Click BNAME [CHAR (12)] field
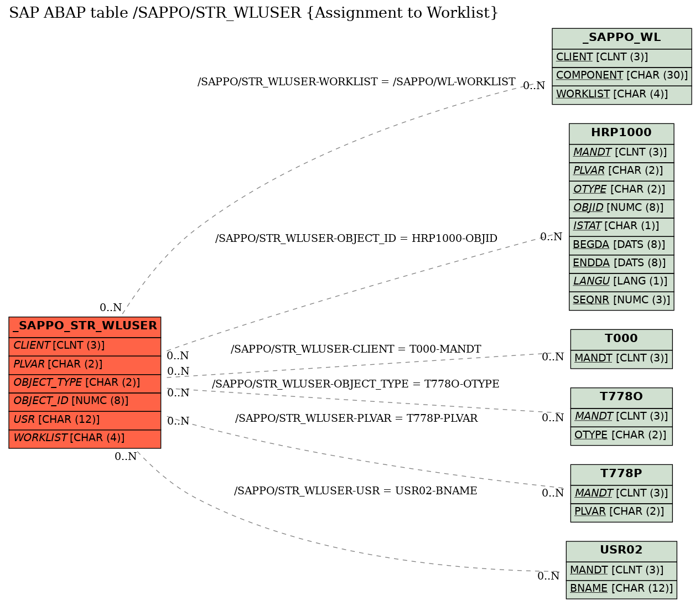Screen dimensions: 700x605 click(621, 589)
